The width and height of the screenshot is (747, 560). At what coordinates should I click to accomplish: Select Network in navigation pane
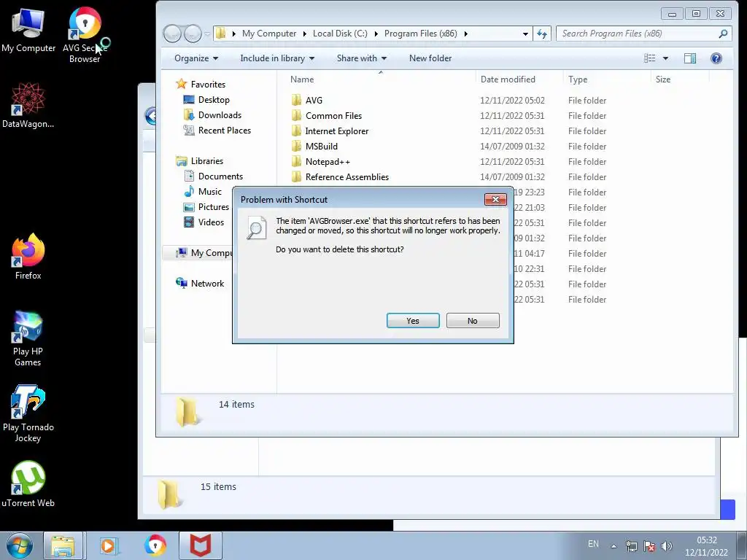click(207, 284)
